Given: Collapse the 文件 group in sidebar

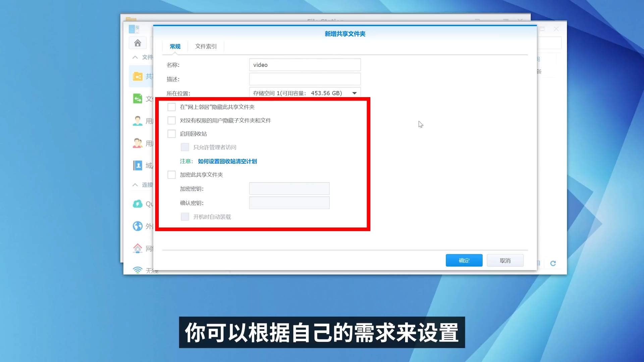Looking at the screenshot, I should click(x=135, y=57).
